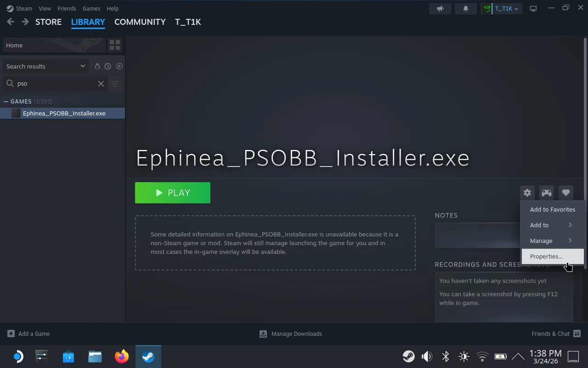
Task: Toggle the Linux compatibility filter in the sidebar
Action: click(x=97, y=66)
